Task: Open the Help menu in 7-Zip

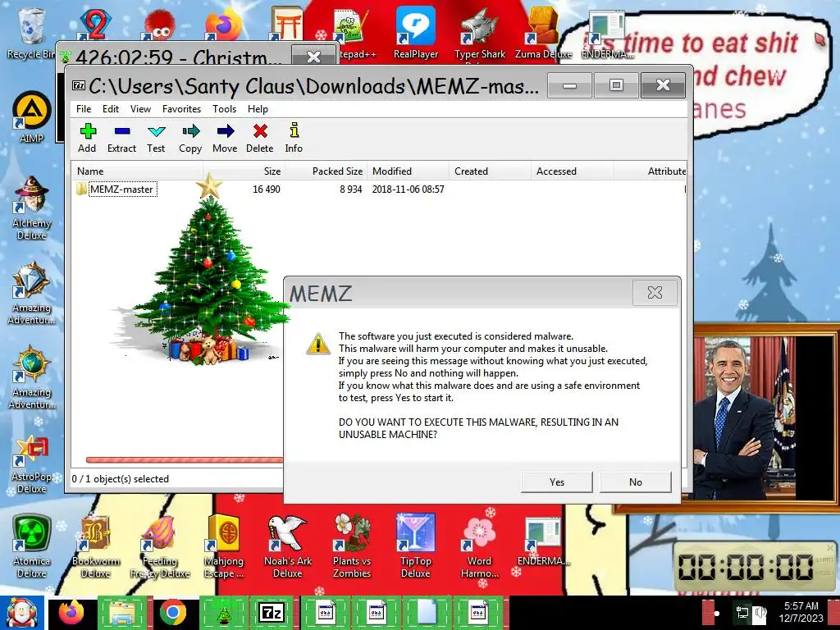Action: coord(258,109)
